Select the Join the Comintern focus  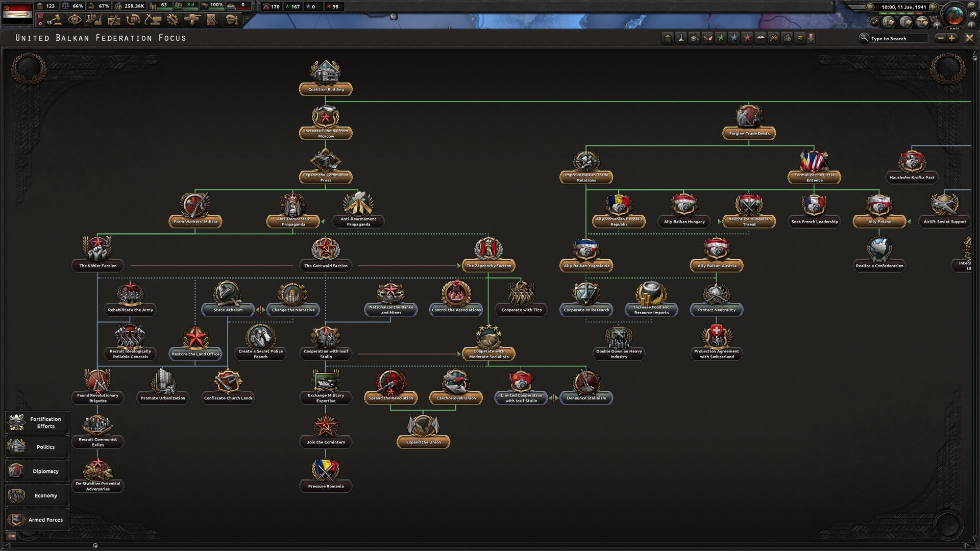[x=326, y=431]
